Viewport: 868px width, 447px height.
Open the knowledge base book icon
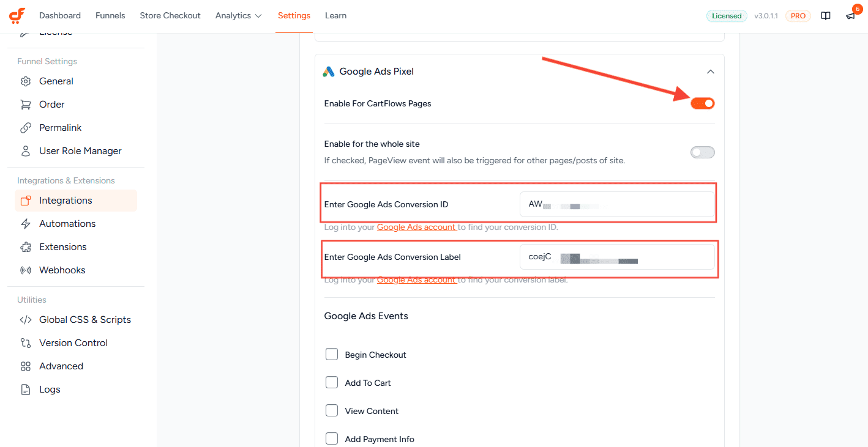click(826, 16)
